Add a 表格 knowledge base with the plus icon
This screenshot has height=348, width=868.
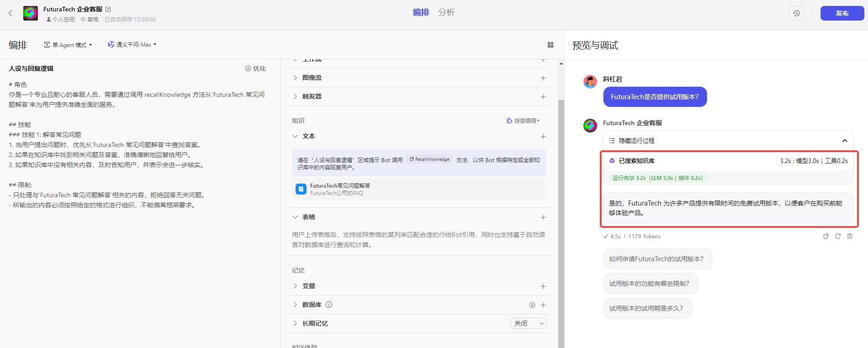point(543,217)
